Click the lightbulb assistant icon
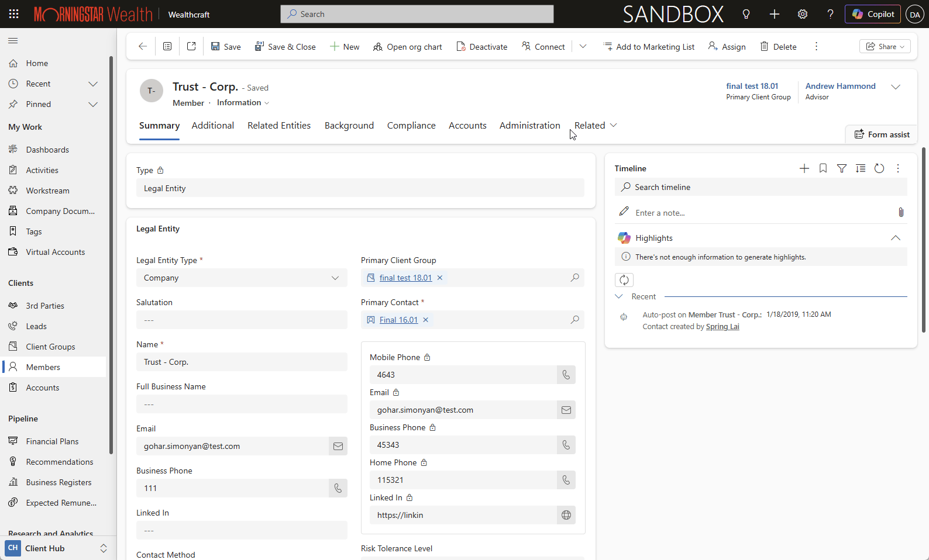This screenshot has width=929, height=560. (x=746, y=14)
